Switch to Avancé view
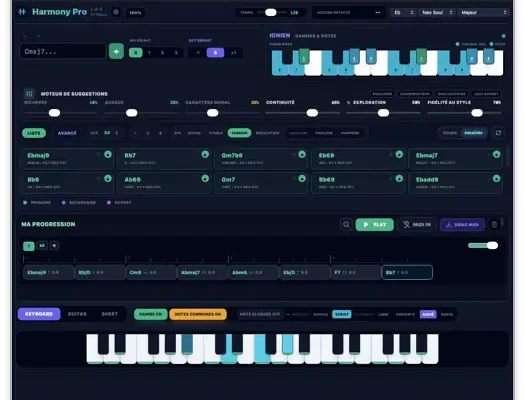 67,133
